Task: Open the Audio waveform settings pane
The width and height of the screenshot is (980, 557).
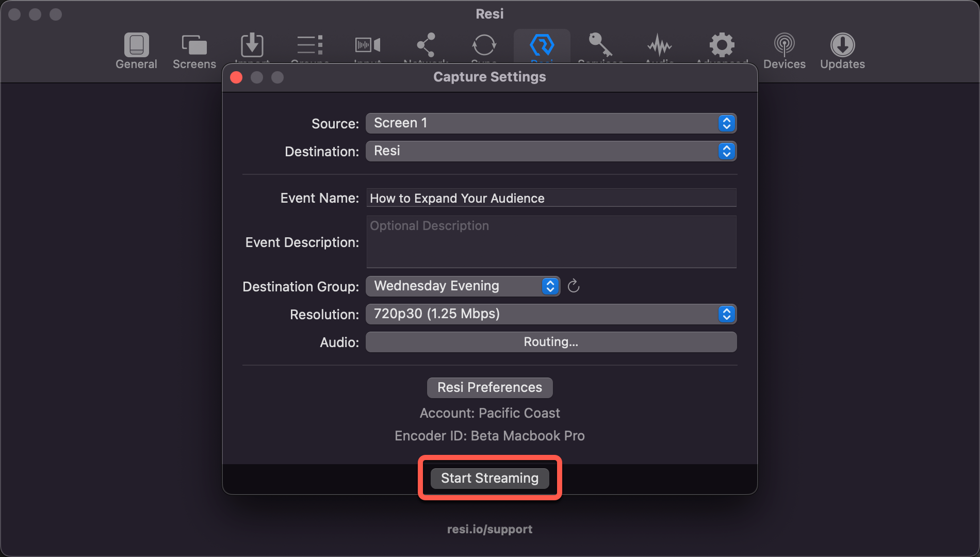Action: [659, 46]
